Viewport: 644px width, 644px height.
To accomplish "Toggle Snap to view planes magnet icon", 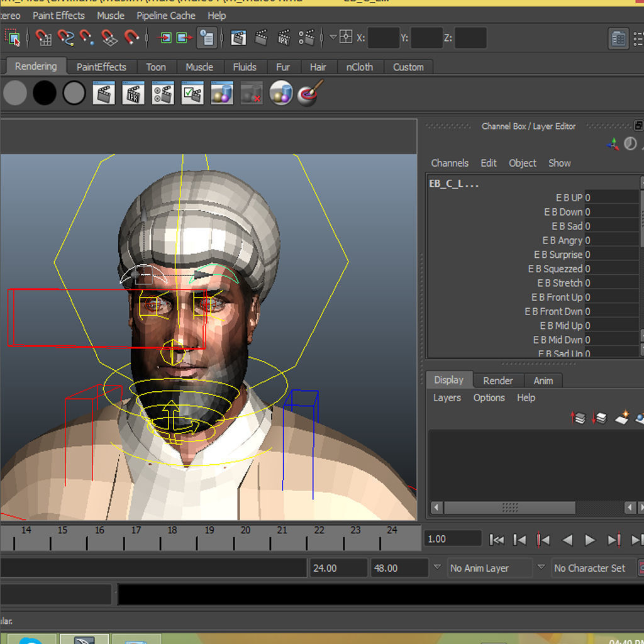I will [x=109, y=38].
